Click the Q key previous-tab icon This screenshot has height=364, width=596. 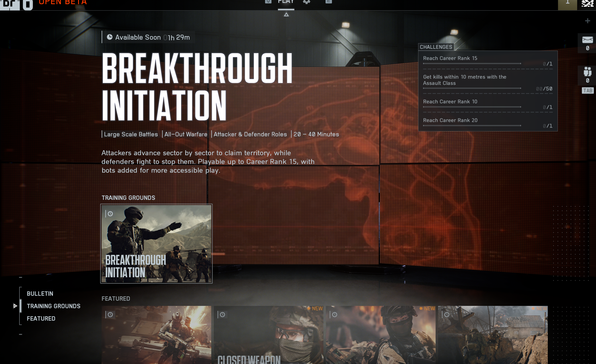point(268,2)
